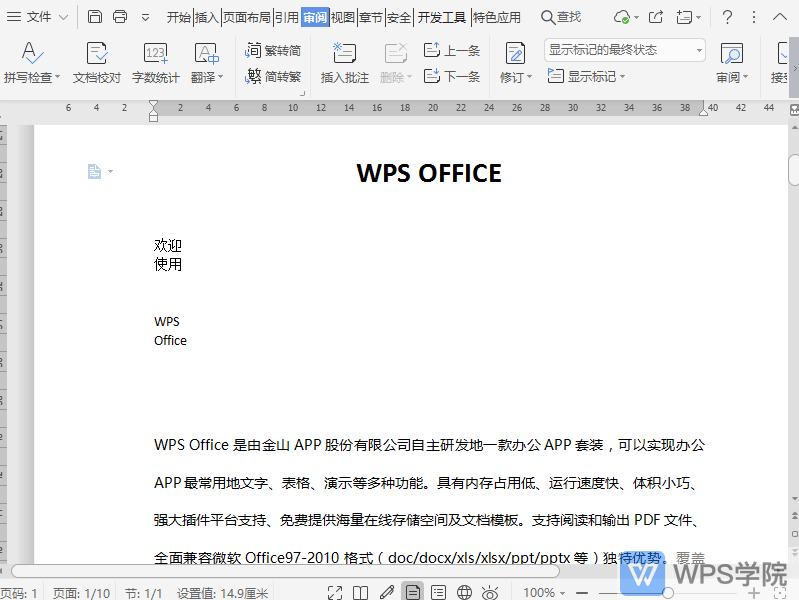This screenshot has height=600, width=799.
Task: Click the 节: 1/1 status bar entry
Action: pyautogui.click(x=144, y=593)
